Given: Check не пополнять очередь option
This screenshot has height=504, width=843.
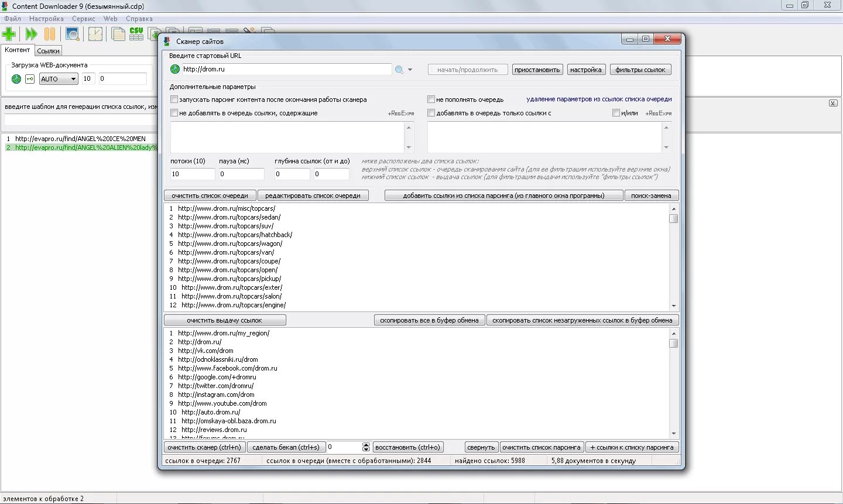Looking at the screenshot, I should [x=431, y=100].
